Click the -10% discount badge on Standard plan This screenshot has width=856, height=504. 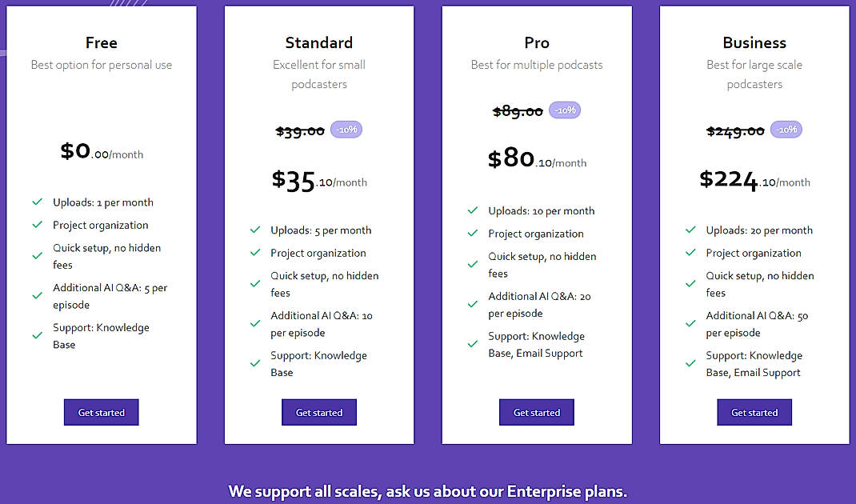click(346, 129)
